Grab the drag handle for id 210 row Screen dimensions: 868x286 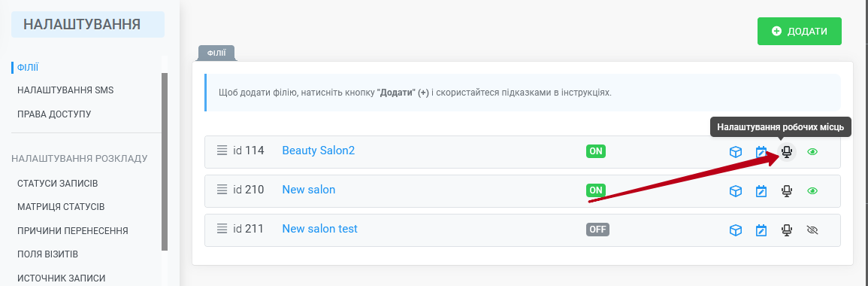[222, 190]
